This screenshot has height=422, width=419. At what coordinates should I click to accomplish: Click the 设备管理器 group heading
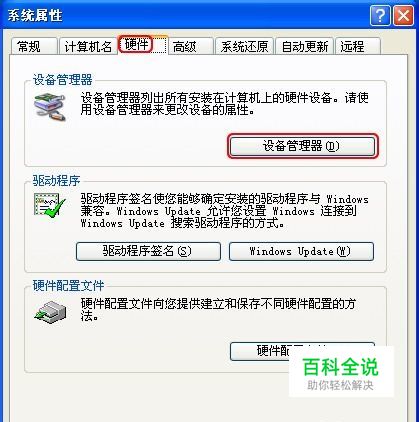pyautogui.click(x=62, y=80)
